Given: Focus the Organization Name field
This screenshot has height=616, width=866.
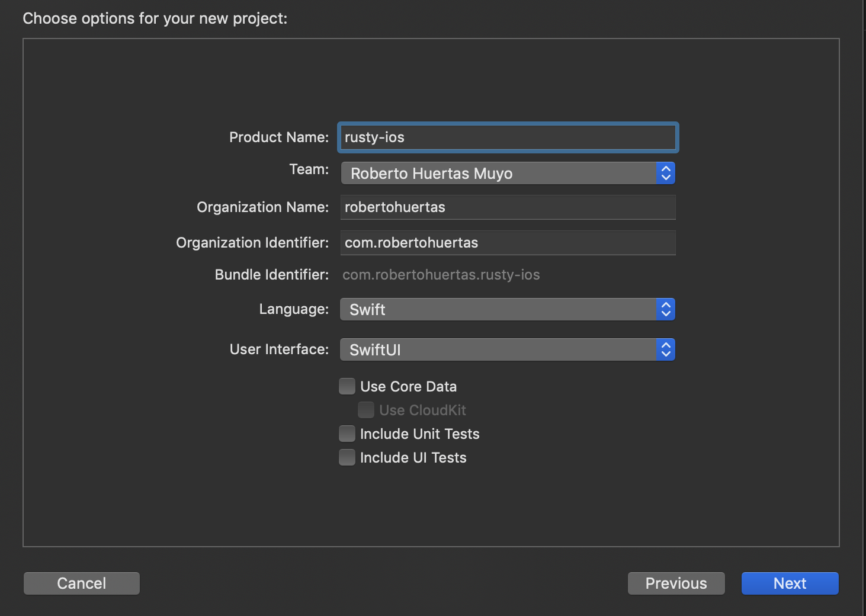Looking at the screenshot, I should 508,207.
